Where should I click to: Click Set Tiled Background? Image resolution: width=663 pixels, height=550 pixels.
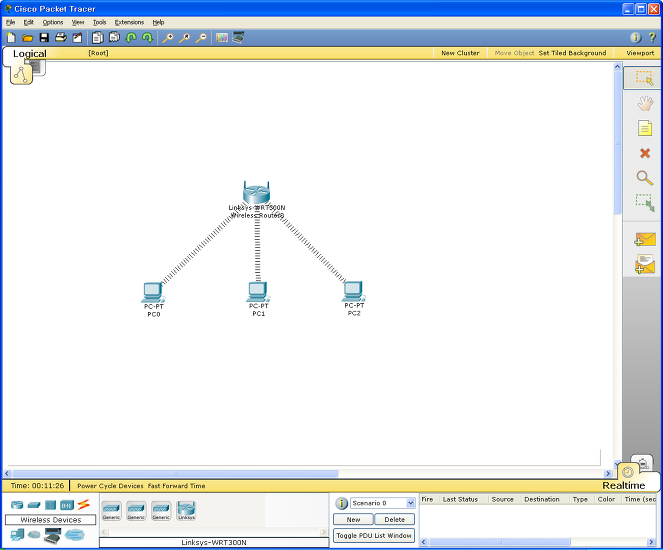[x=573, y=53]
